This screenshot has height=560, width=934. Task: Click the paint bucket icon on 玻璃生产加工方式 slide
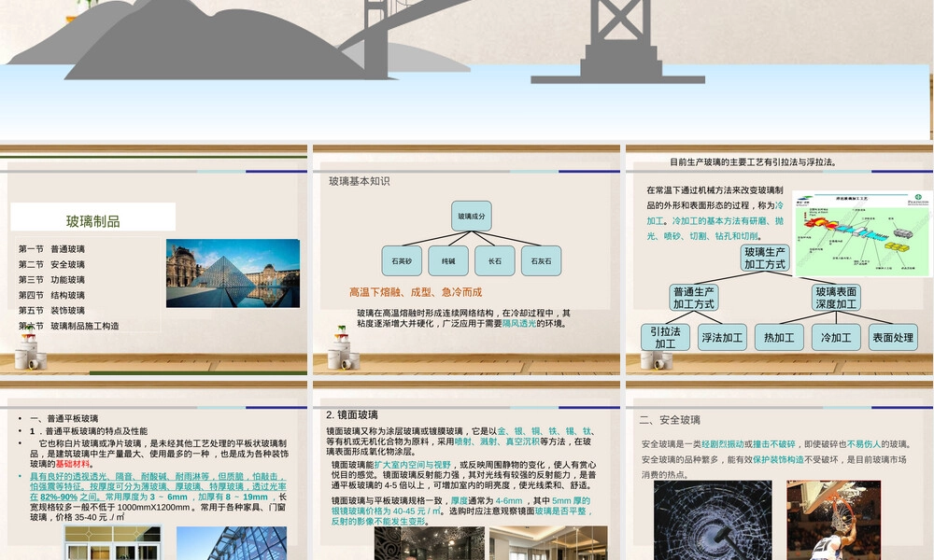click(656, 360)
